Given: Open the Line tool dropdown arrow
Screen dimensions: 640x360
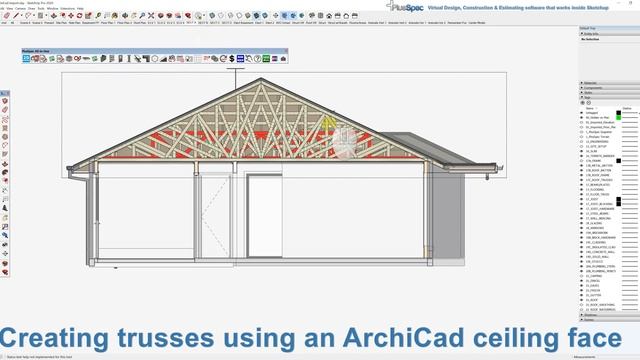Looking at the screenshot, I should (21, 16).
